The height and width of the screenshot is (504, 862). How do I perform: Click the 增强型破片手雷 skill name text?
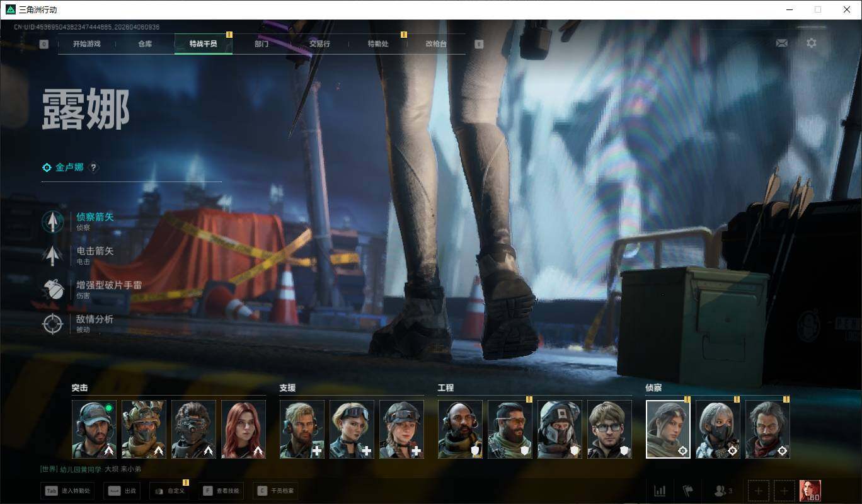pyautogui.click(x=109, y=285)
